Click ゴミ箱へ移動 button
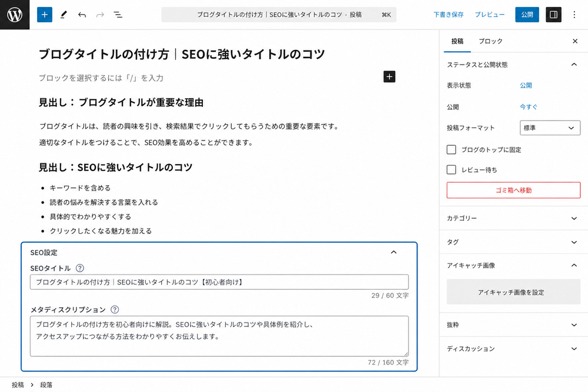The width and height of the screenshot is (588, 392). (x=513, y=190)
